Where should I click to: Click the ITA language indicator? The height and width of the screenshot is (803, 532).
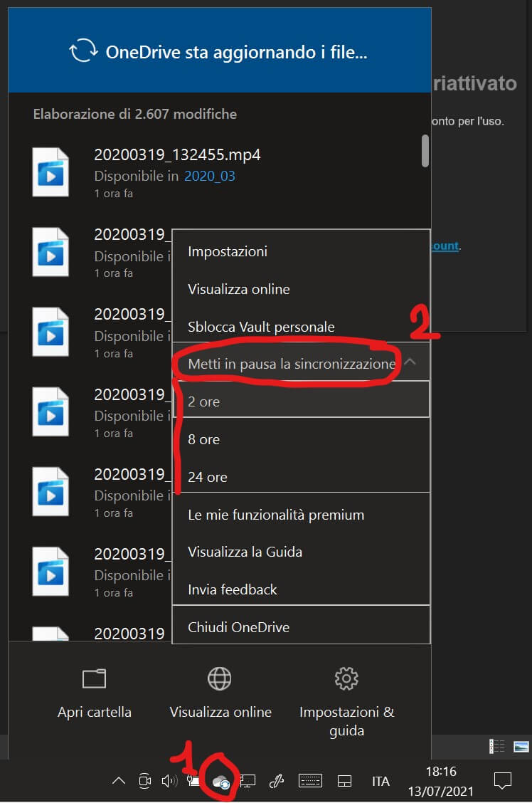[381, 781]
